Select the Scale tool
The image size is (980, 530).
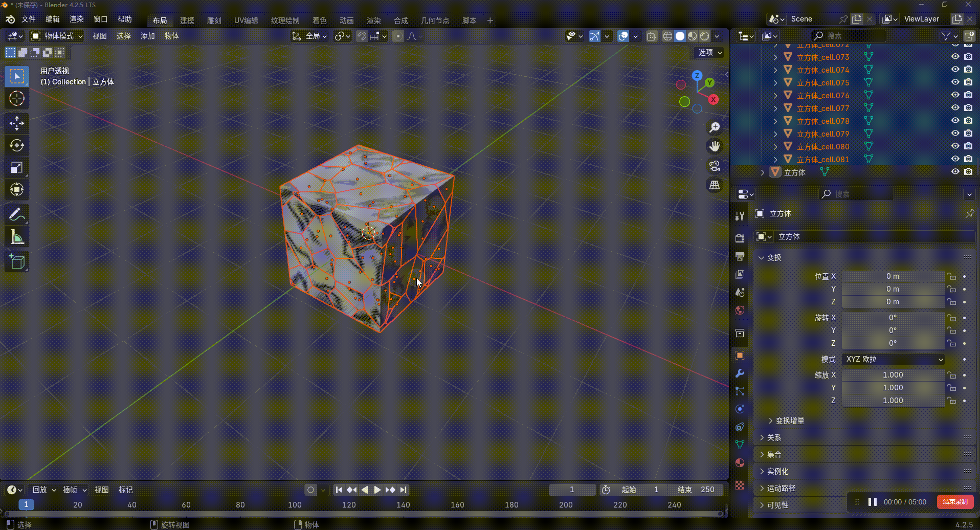[16, 168]
